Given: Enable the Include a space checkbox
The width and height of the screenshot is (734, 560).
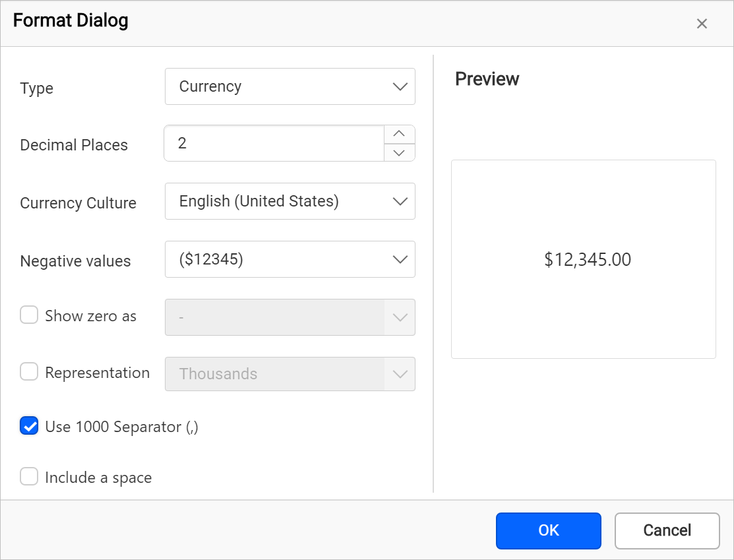Looking at the screenshot, I should click(x=29, y=476).
